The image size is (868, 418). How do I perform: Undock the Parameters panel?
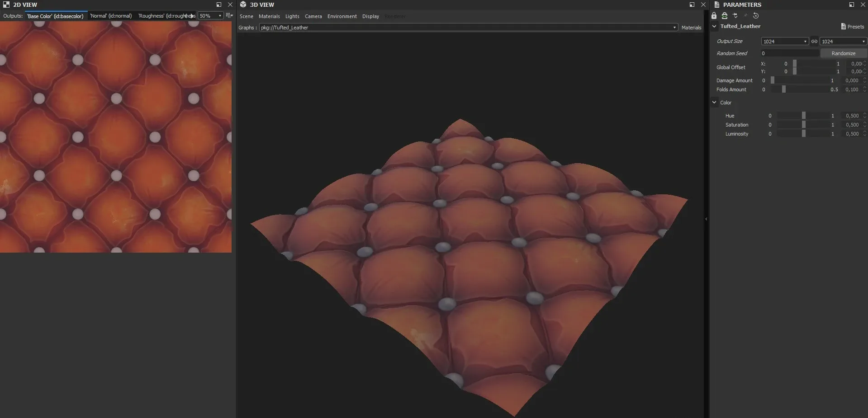852,5
